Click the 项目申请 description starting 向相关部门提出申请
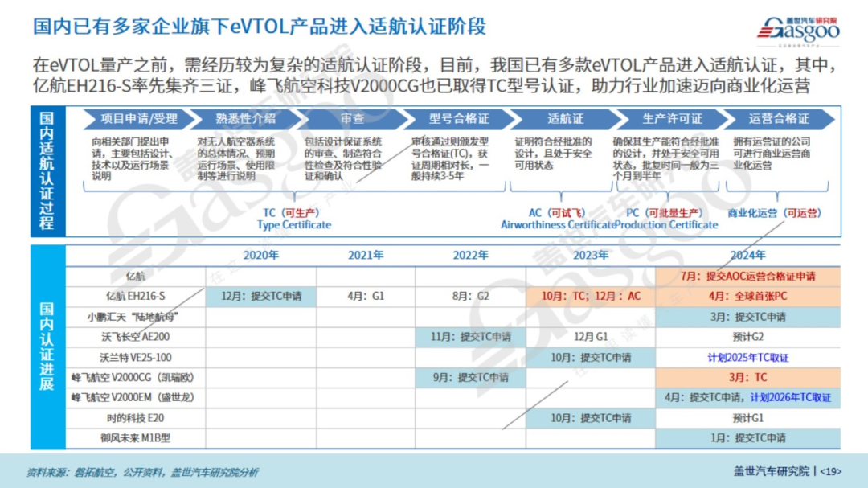This screenshot has height=488, width=868. point(133,159)
